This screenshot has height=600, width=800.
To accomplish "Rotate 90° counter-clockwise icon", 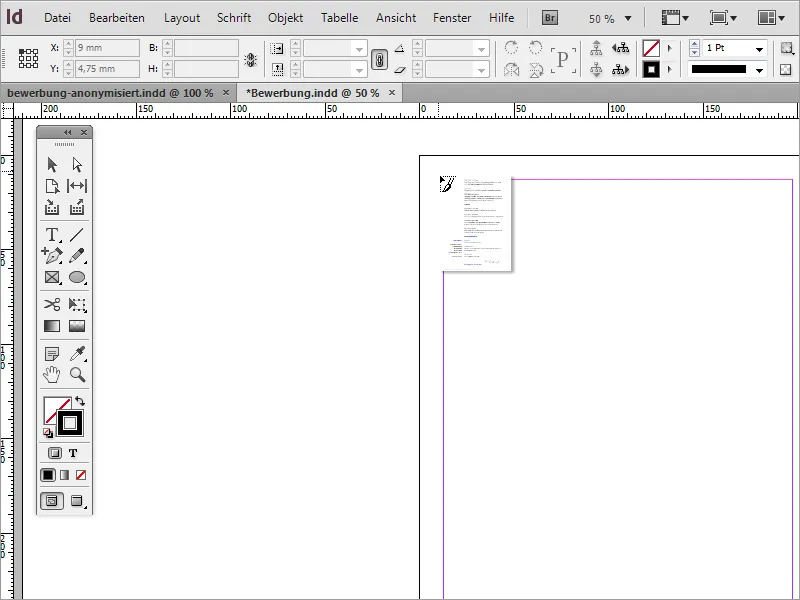I will [536, 48].
